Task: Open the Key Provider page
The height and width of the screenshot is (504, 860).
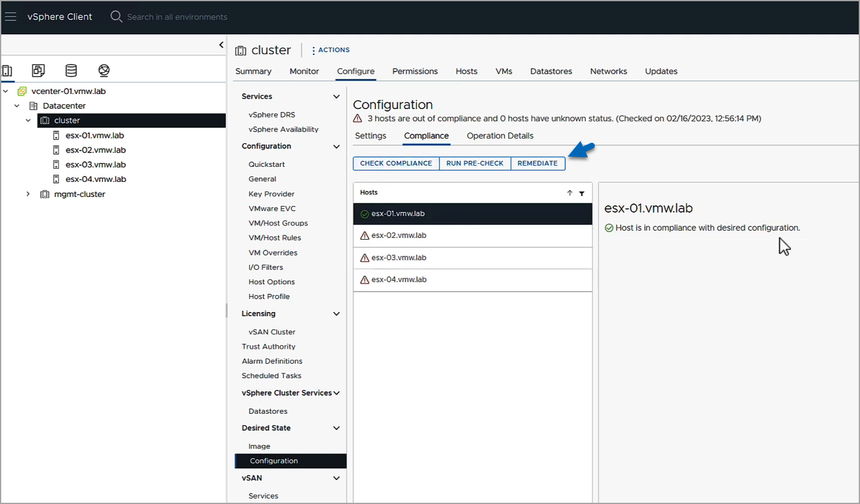Action: [x=271, y=194]
